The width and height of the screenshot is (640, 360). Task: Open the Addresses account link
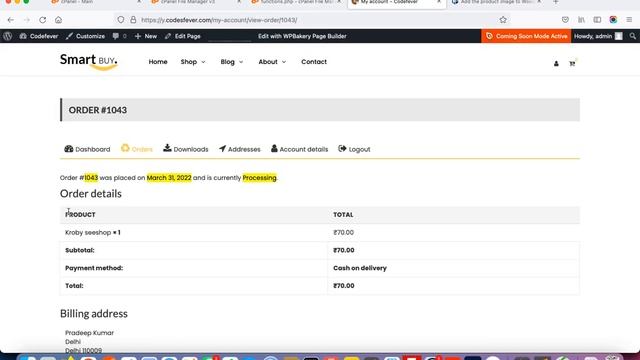[x=240, y=149]
